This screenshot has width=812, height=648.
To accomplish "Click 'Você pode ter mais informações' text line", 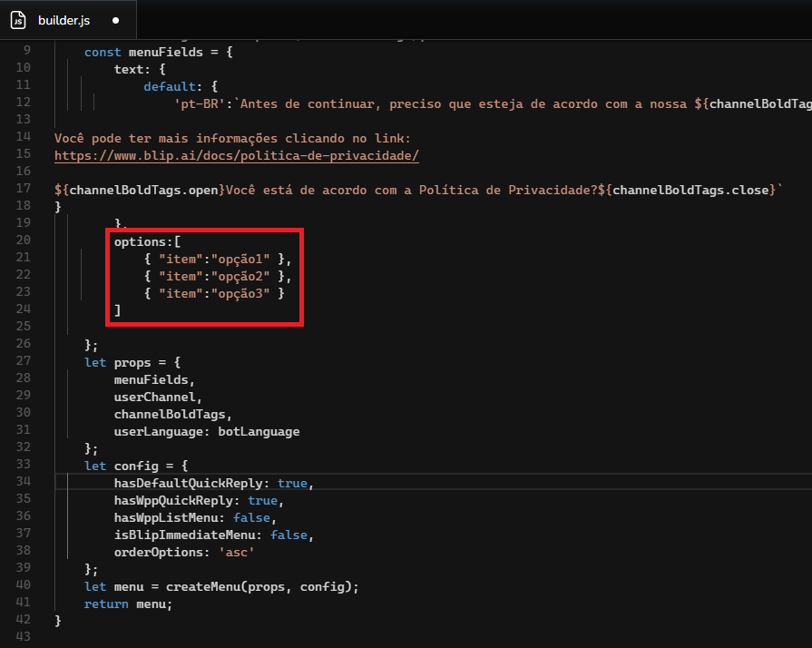I will pos(232,138).
